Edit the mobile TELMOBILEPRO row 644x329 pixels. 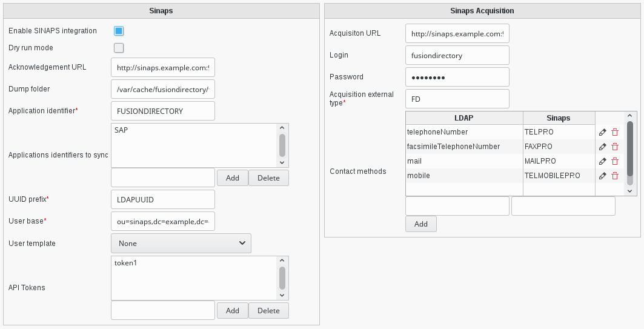pos(603,176)
